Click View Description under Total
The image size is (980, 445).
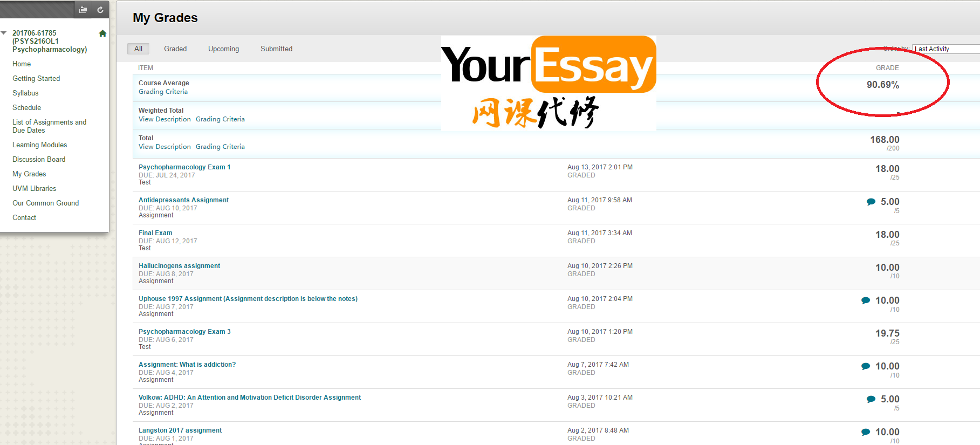tap(165, 147)
